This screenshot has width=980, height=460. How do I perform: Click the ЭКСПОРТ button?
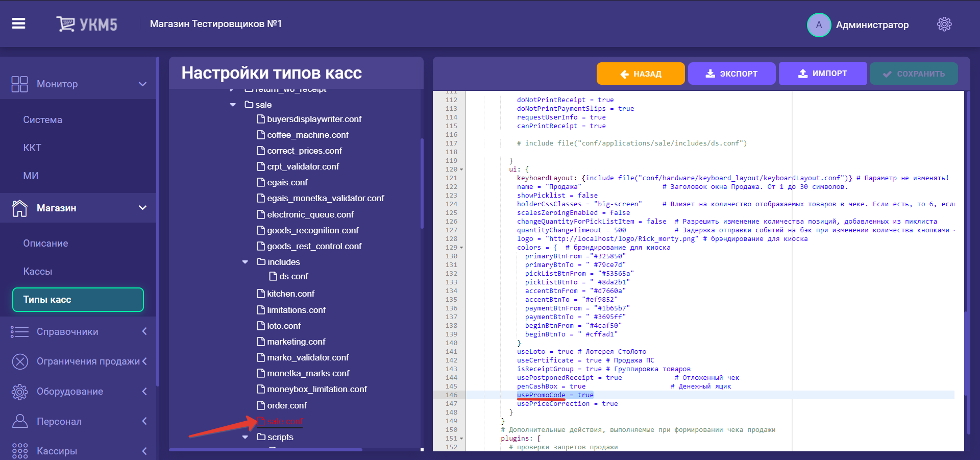click(x=732, y=74)
